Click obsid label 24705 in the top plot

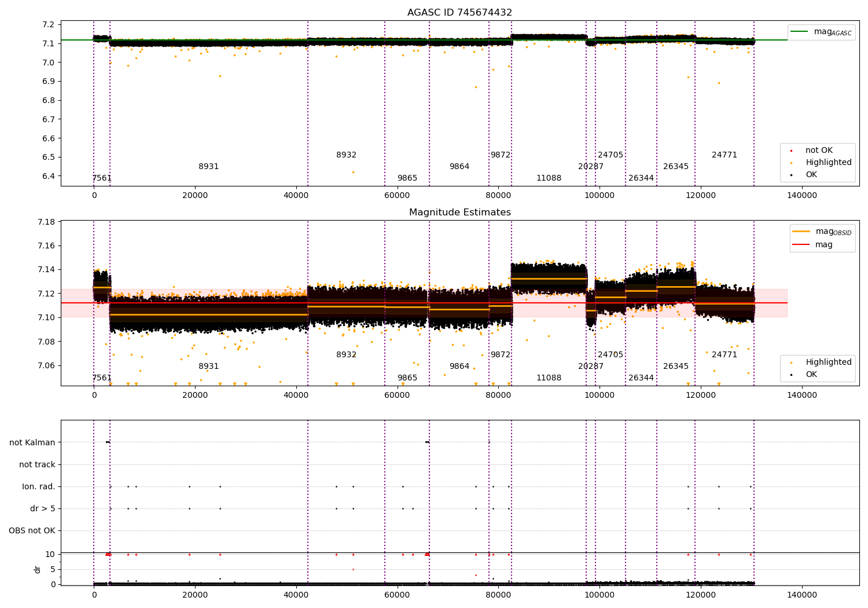tap(610, 155)
